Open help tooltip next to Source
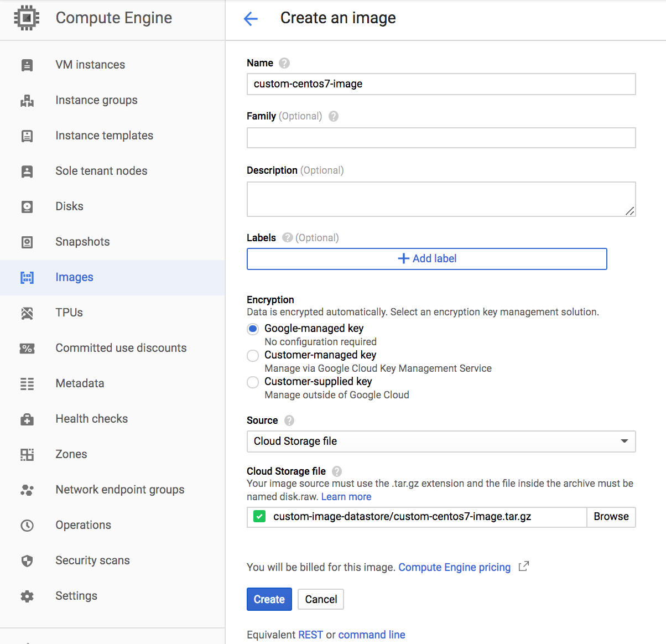The width and height of the screenshot is (666, 644). coord(289,420)
